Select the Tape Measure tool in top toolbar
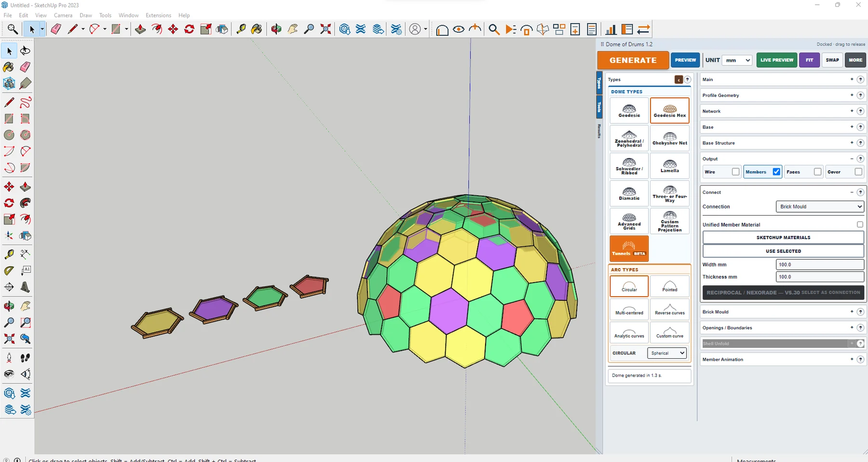868x462 pixels. pos(241,29)
